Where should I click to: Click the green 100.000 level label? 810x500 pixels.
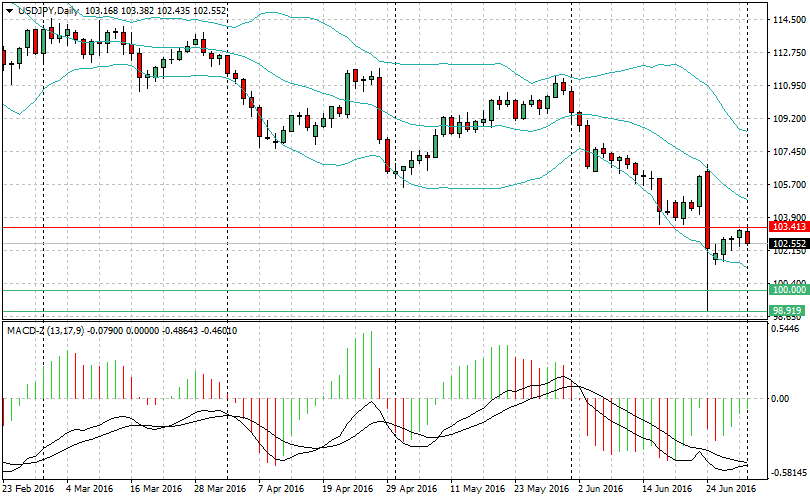pyautogui.click(x=789, y=290)
